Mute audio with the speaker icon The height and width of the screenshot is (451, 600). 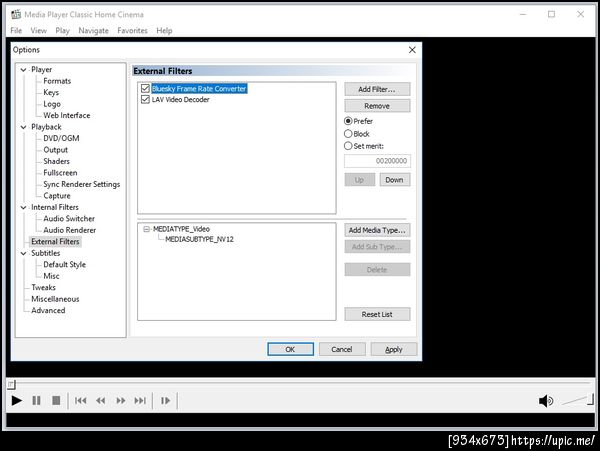(546, 401)
